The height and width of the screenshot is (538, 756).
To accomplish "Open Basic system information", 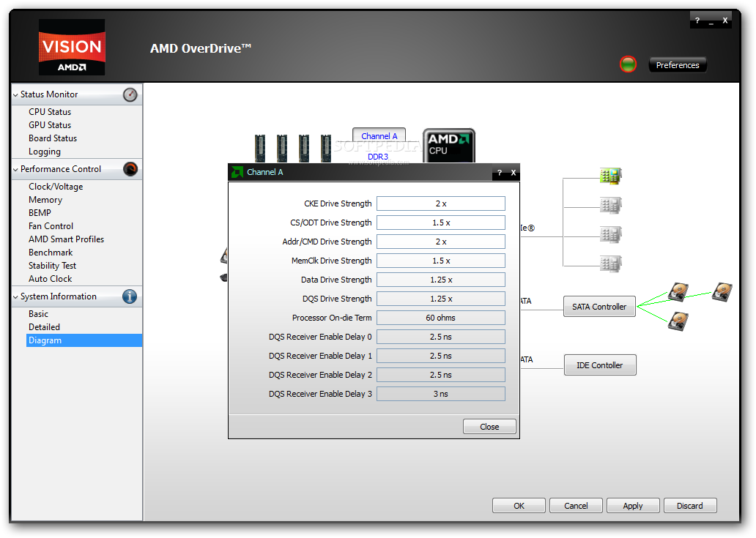I will pos(38,314).
